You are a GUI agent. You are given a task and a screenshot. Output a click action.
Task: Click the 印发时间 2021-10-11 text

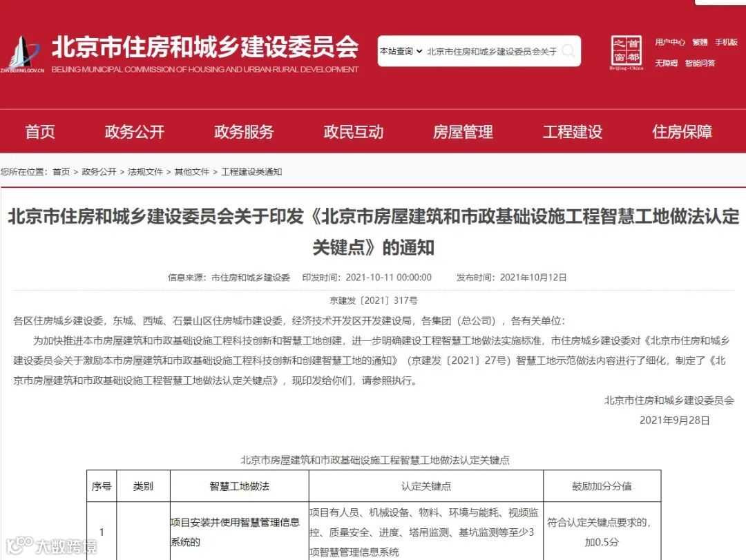pos(367,278)
